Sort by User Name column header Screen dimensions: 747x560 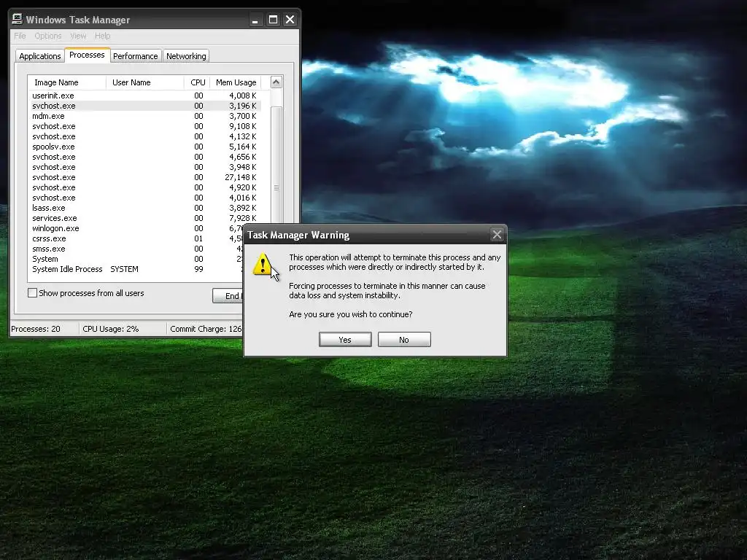[x=145, y=82]
